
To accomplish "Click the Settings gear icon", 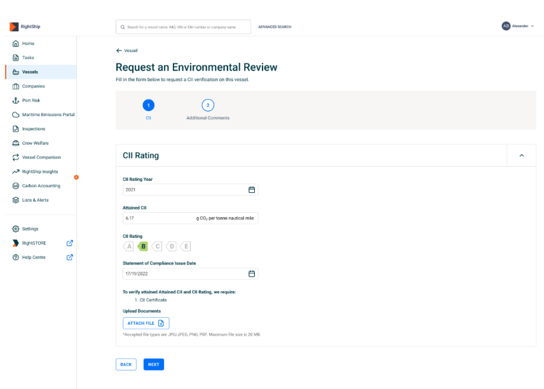I will [16, 229].
